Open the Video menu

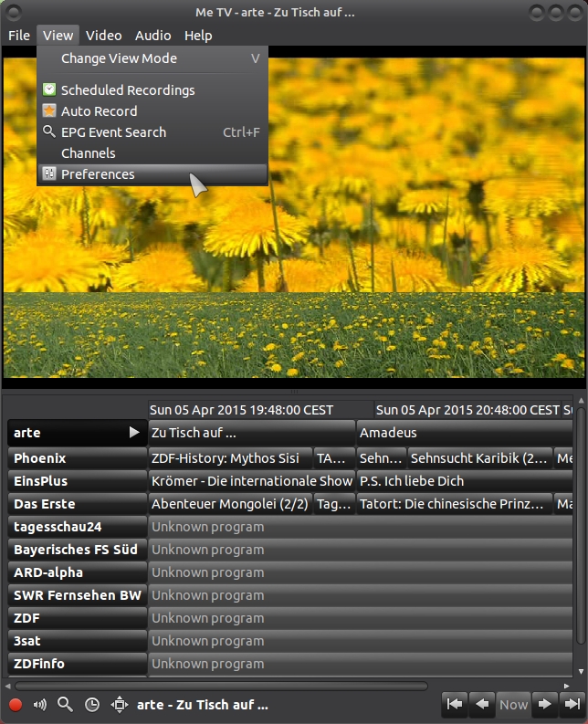[103, 36]
